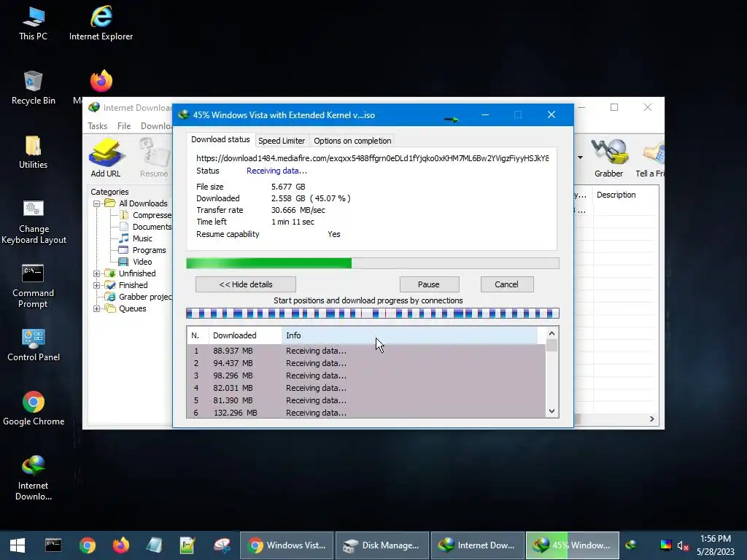The height and width of the screenshot is (560, 747).
Task: Cancel the download
Action: tap(507, 284)
